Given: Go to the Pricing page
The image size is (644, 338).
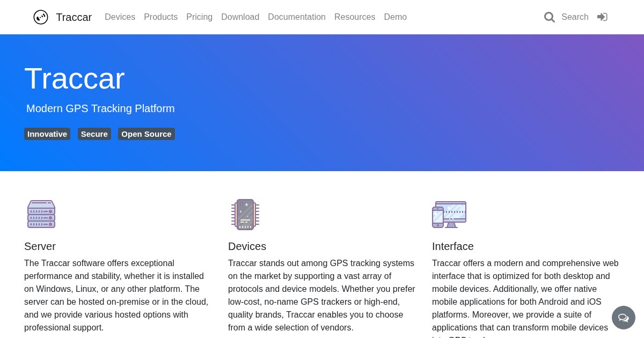Looking at the screenshot, I should pyautogui.click(x=199, y=17).
